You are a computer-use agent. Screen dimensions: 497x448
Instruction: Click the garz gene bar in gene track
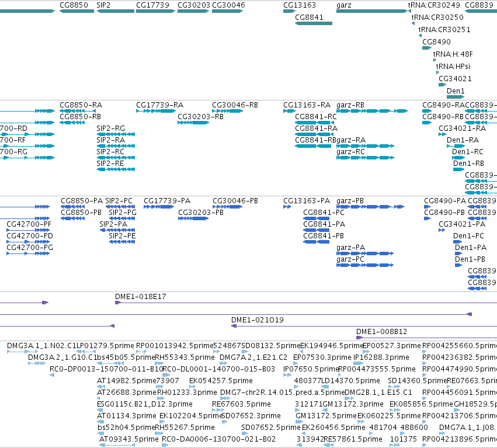[371, 11]
